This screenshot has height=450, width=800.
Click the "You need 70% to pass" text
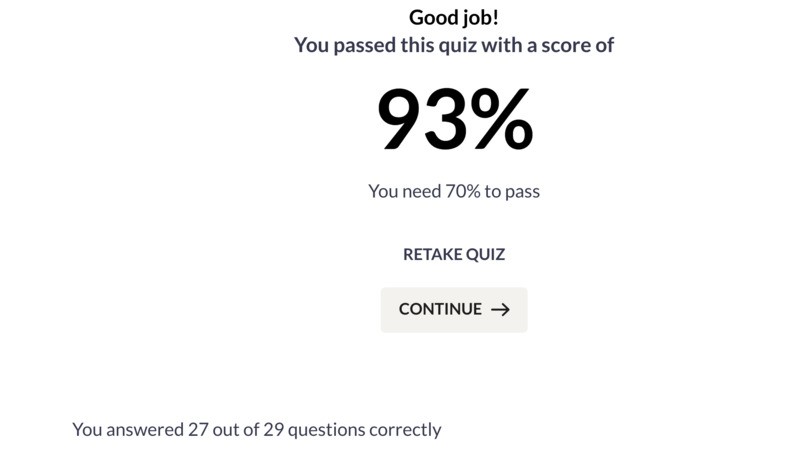(454, 191)
